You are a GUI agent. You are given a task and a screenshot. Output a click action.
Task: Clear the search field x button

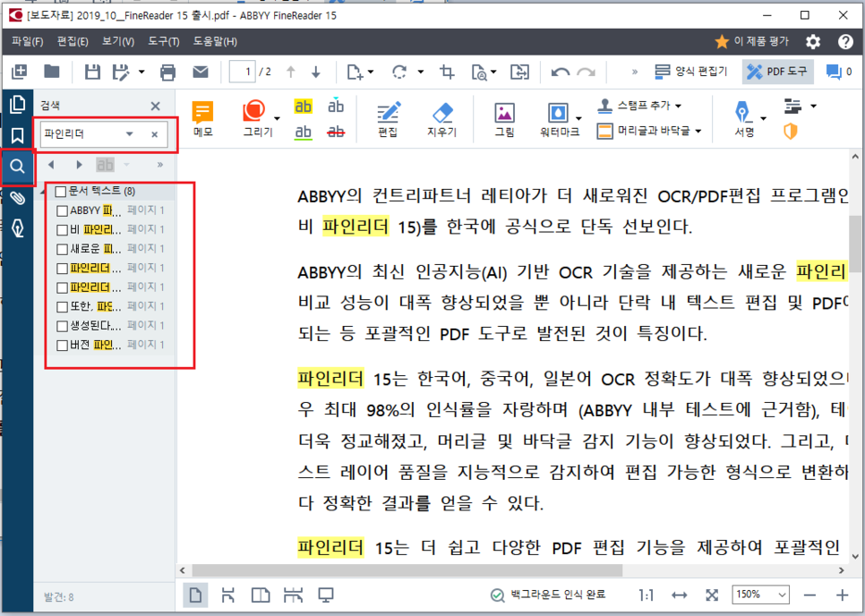click(x=154, y=134)
